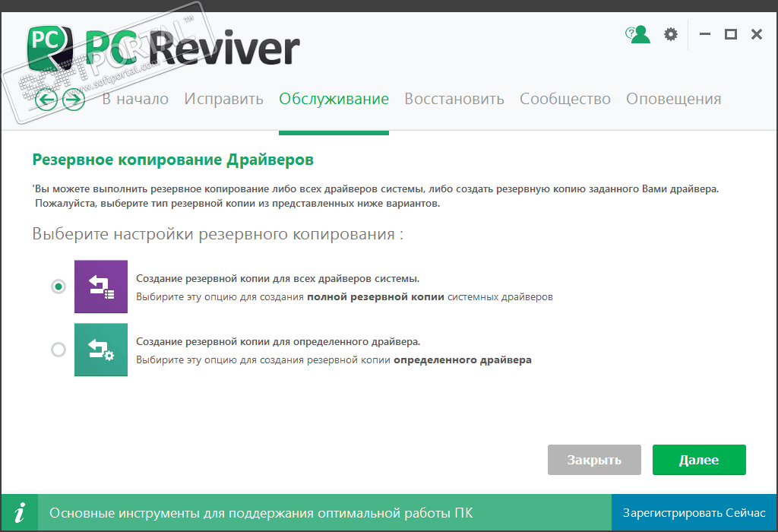Click text "Создание резервной копии для всех драйверов системы."

pos(278,278)
